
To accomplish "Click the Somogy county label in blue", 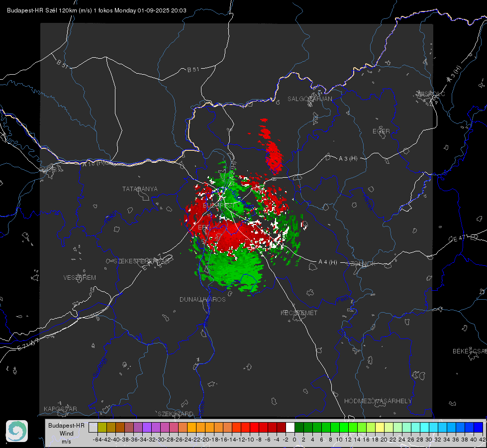I will coord(100,368).
